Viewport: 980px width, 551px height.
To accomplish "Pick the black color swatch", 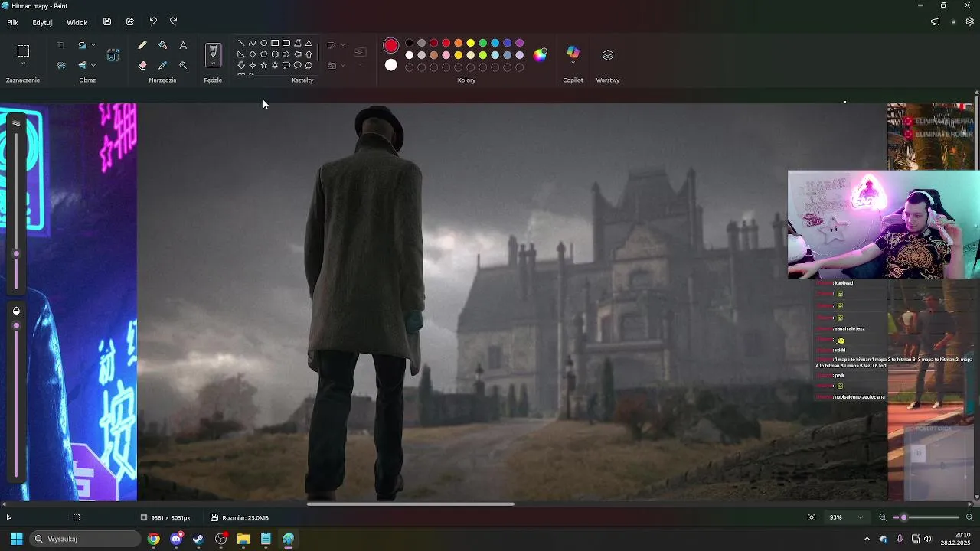I will pos(410,43).
